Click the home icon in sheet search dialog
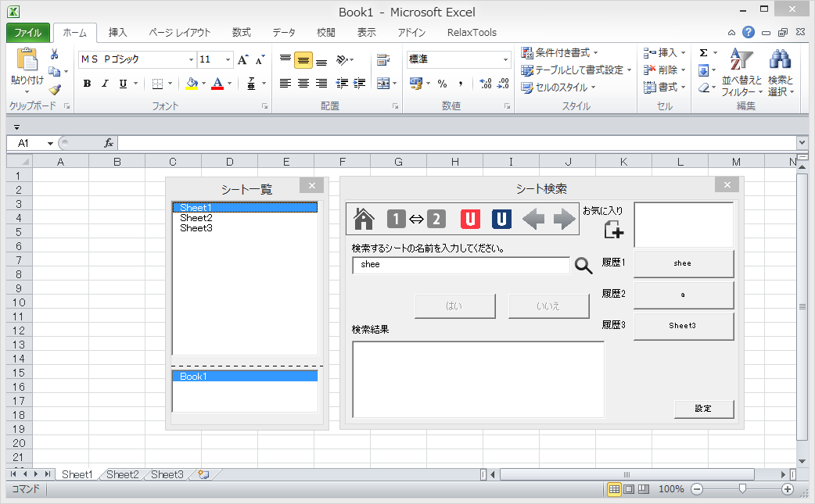815x504 pixels. tap(362, 219)
